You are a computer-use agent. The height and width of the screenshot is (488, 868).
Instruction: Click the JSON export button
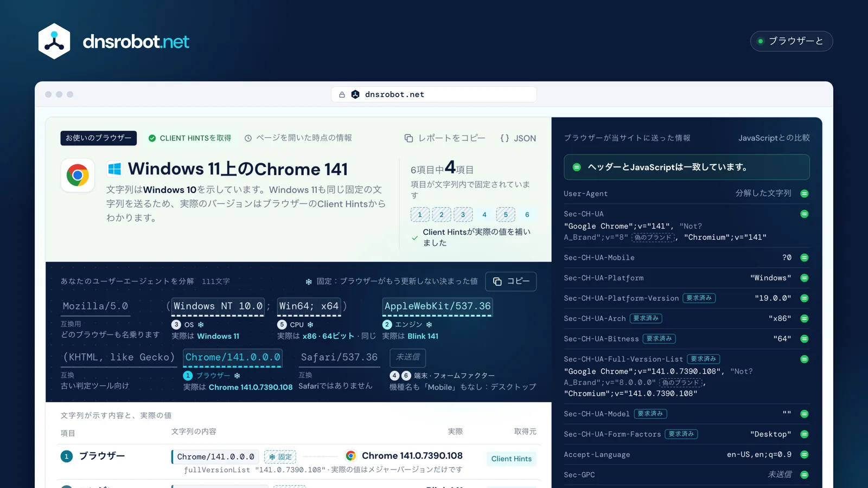tap(518, 138)
